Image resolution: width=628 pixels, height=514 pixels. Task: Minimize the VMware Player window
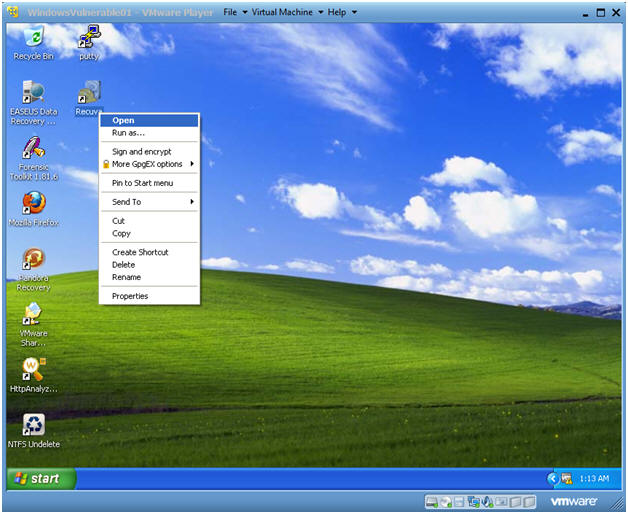click(586, 13)
